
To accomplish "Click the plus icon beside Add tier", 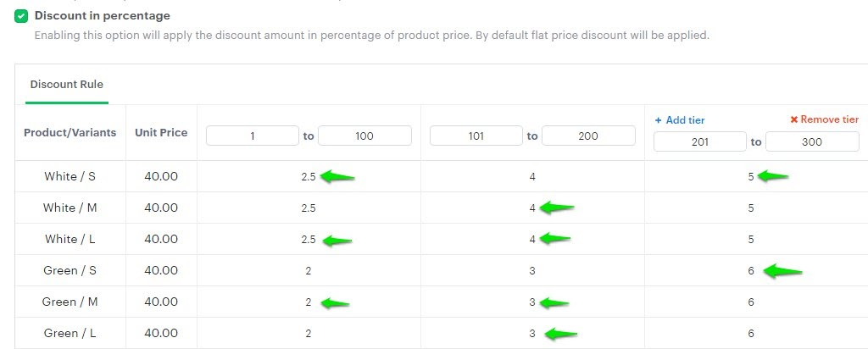I will [659, 120].
